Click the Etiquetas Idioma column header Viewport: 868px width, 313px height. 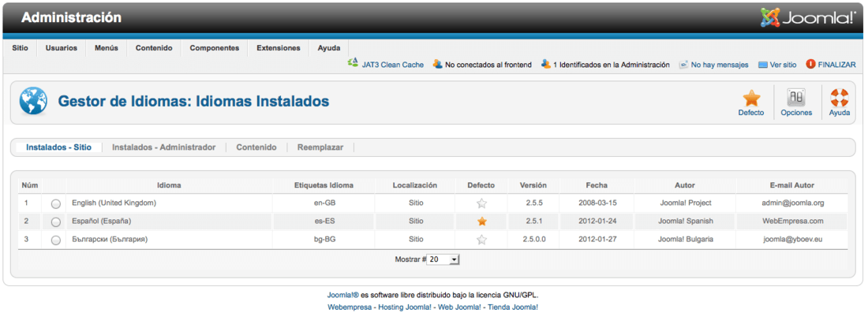324,185
